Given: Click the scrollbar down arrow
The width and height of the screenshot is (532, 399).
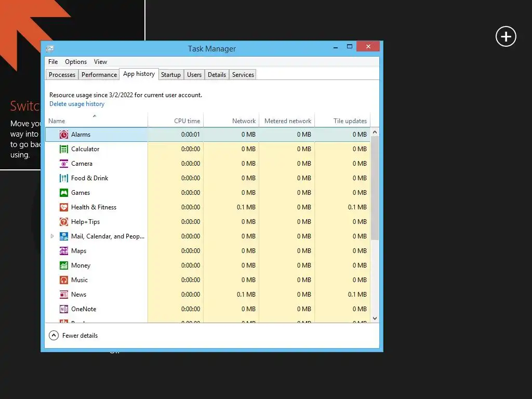Looking at the screenshot, I should coord(375,318).
